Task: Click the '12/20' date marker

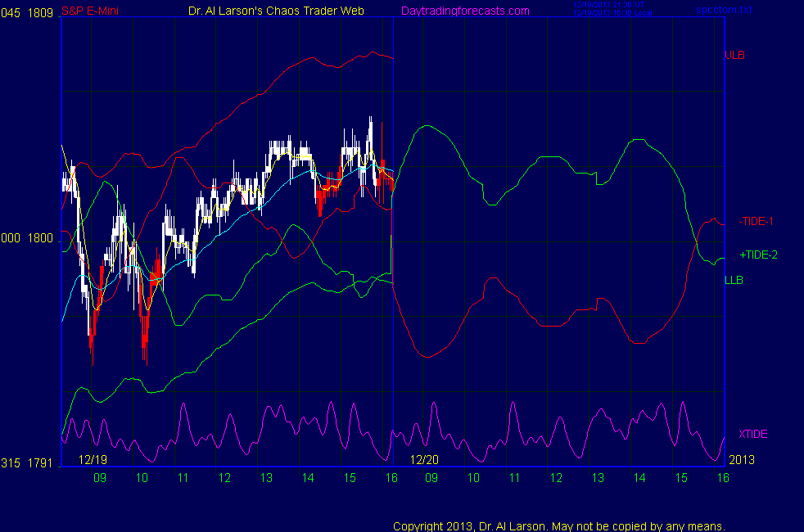Action: tap(424, 460)
